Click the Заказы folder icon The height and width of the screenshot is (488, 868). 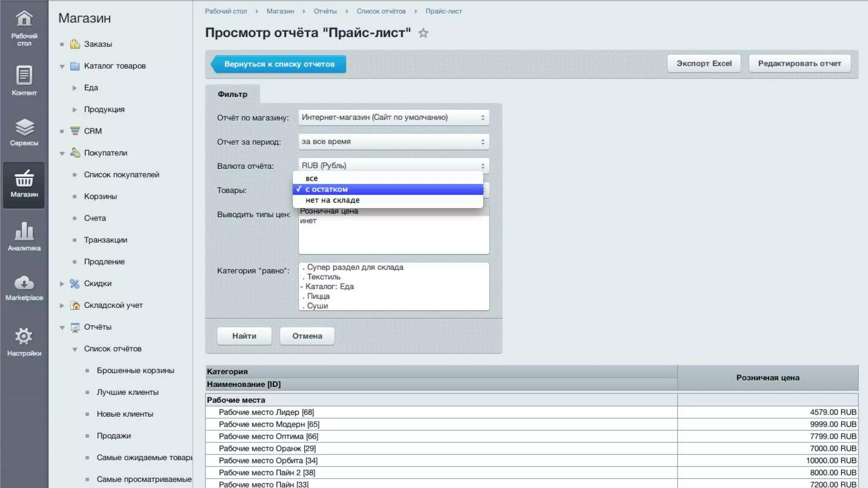[x=75, y=44]
